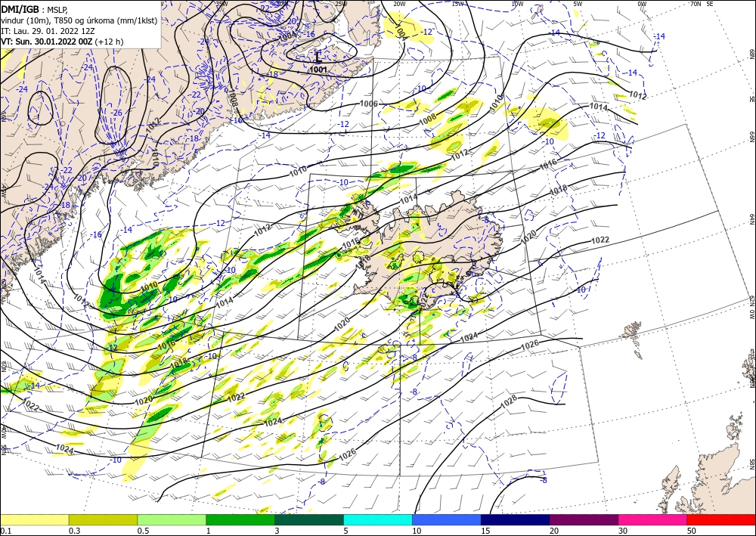This screenshot has height=536, width=756.
Task: Click the 'vindur (10m), T850 og úrkoma' line
Action: [x=79, y=20]
